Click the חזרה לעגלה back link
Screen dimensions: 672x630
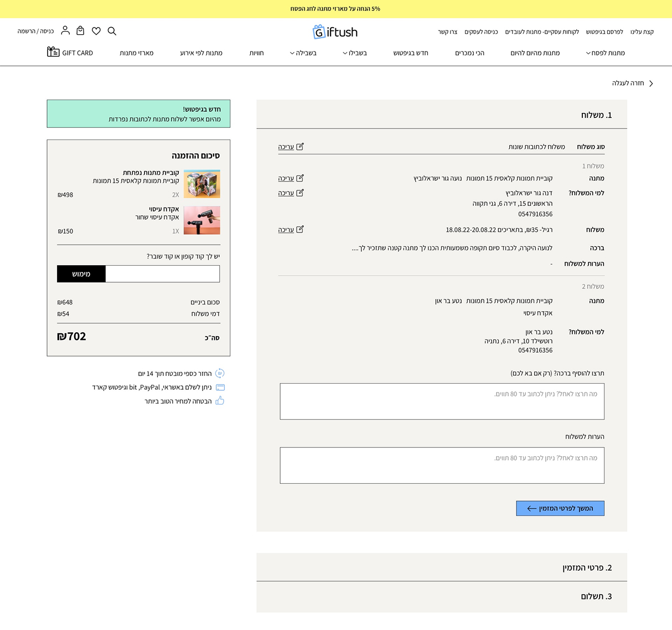tap(632, 83)
